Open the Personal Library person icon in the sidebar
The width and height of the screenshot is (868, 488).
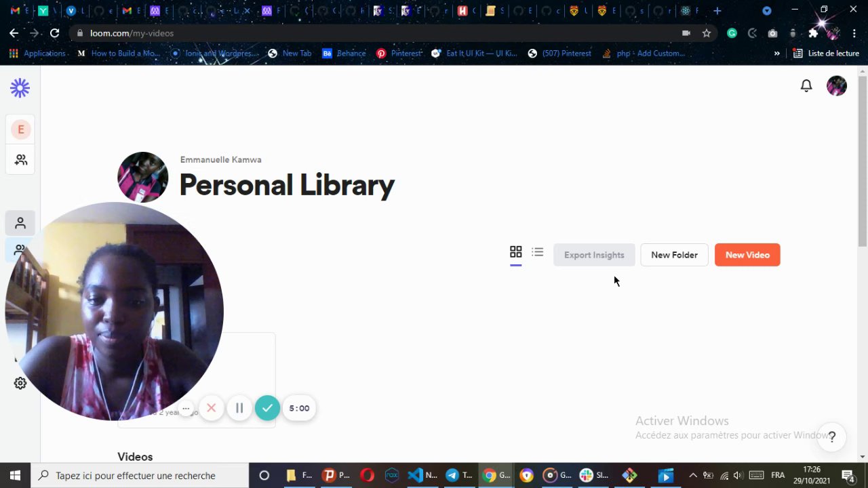tap(20, 223)
